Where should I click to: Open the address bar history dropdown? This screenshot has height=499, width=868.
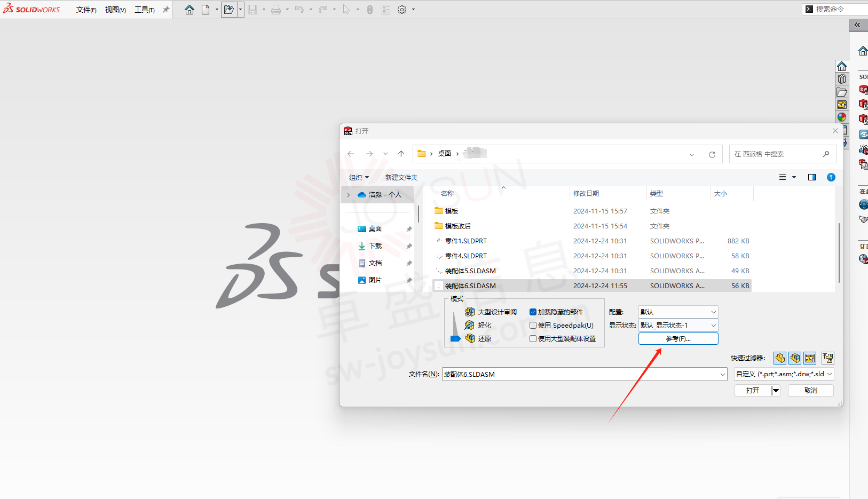click(692, 154)
